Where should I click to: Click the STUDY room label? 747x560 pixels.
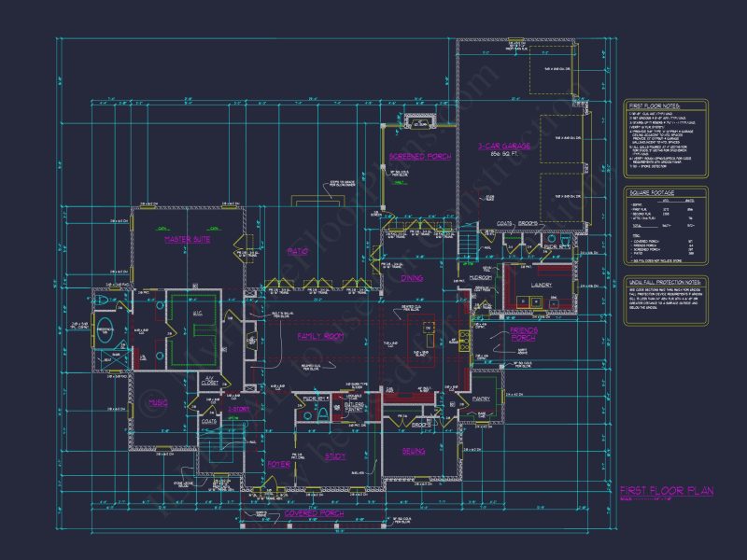335,456
